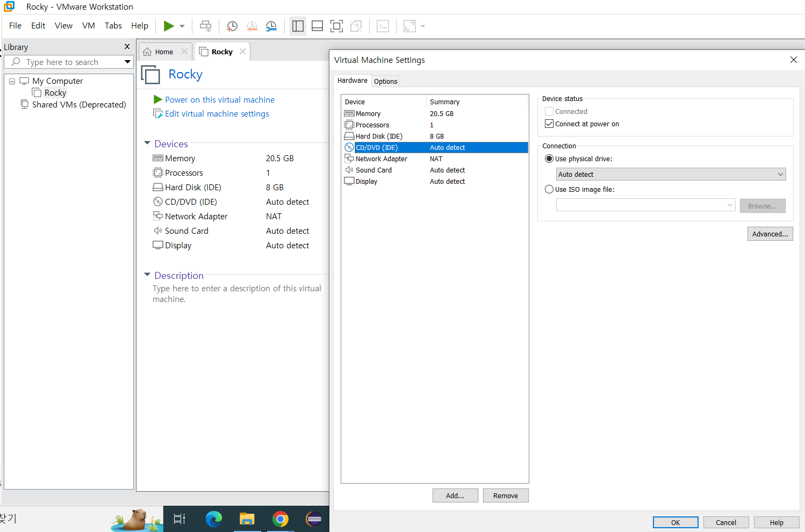The width and height of the screenshot is (805, 532).
Task: Click the console view toolbar icon
Action: pos(383,26)
